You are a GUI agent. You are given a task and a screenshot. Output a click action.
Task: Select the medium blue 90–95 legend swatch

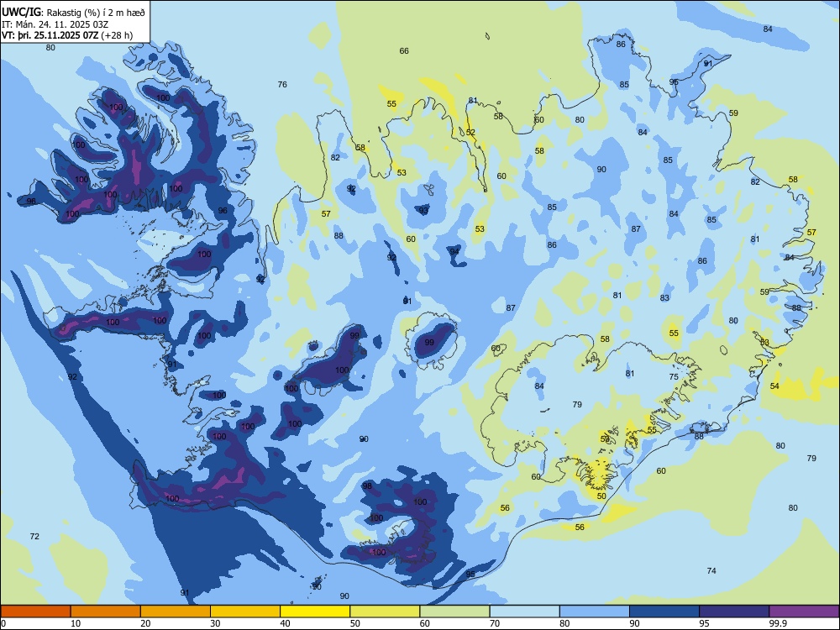[x=664, y=612]
